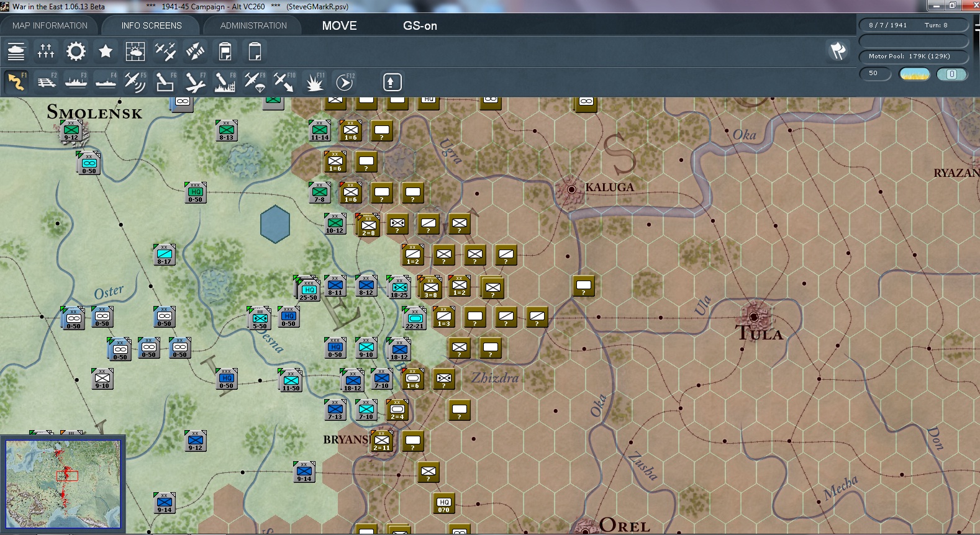Screen dimensions: 980x535
Task: Open the order of battle tank icon
Action: pos(16,51)
